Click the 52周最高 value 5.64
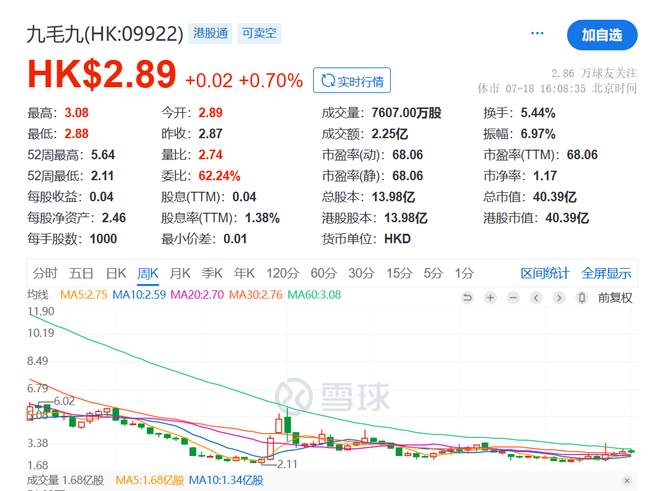660x491 pixels. pyautogui.click(x=103, y=155)
